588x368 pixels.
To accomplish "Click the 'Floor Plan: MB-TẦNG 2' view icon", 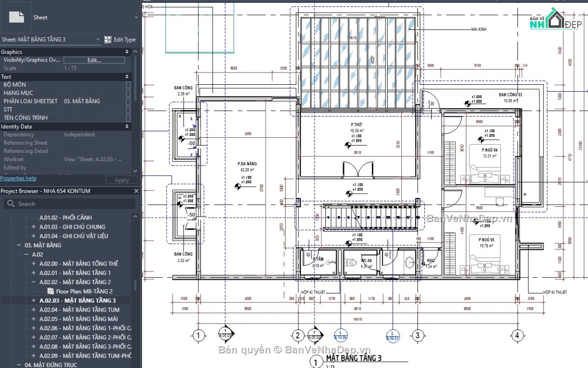I will click(x=50, y=291).
